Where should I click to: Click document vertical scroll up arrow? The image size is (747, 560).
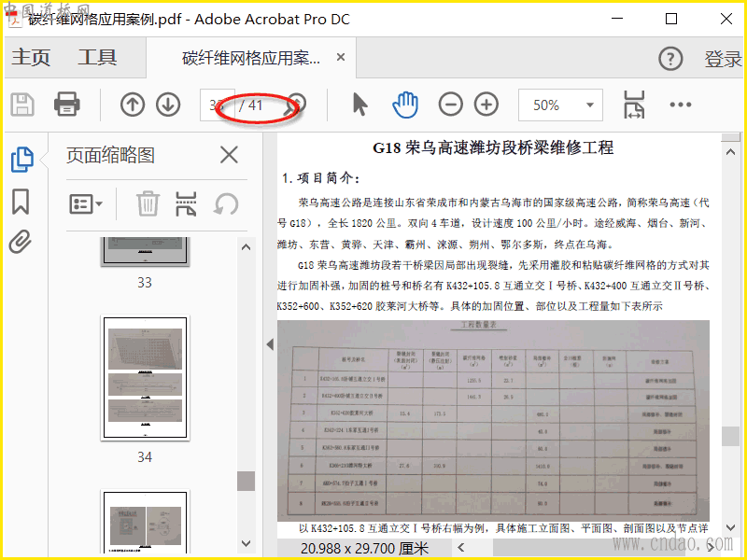tap(730, 152)
